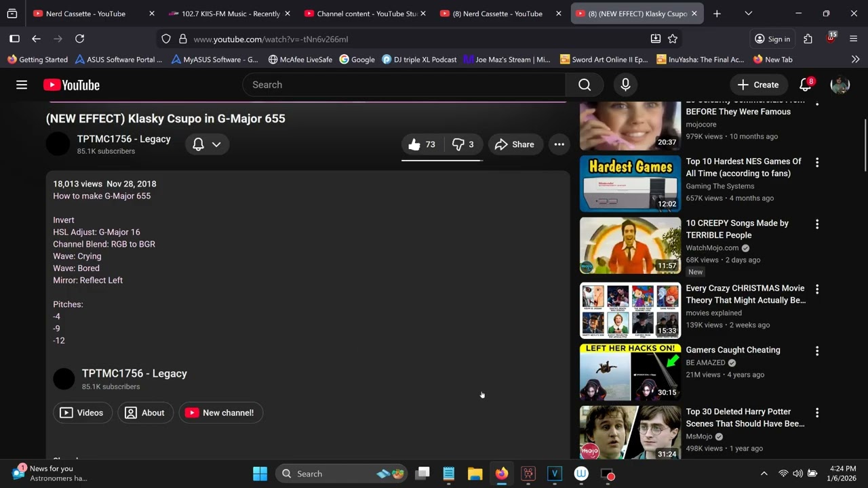Open the Getting Started bookmark
Image resolution: width=868 pixels, height=488 pixels.
coord(37,60)
